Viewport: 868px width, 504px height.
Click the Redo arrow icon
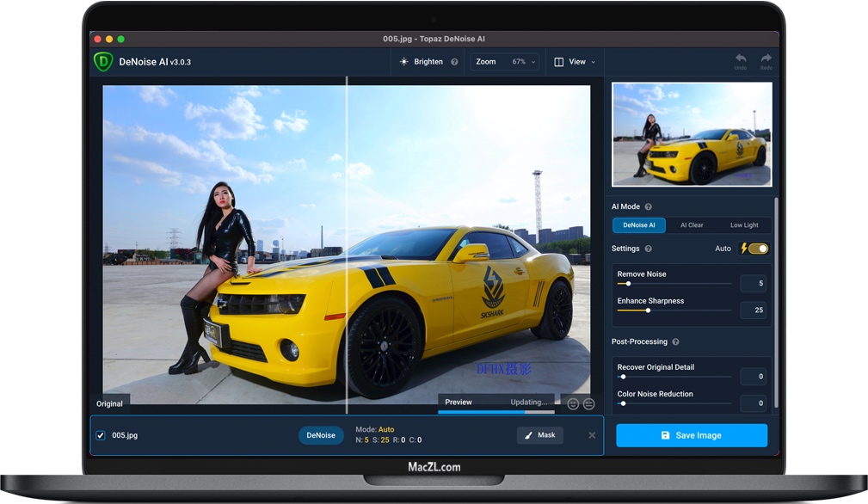pos(766,59)
